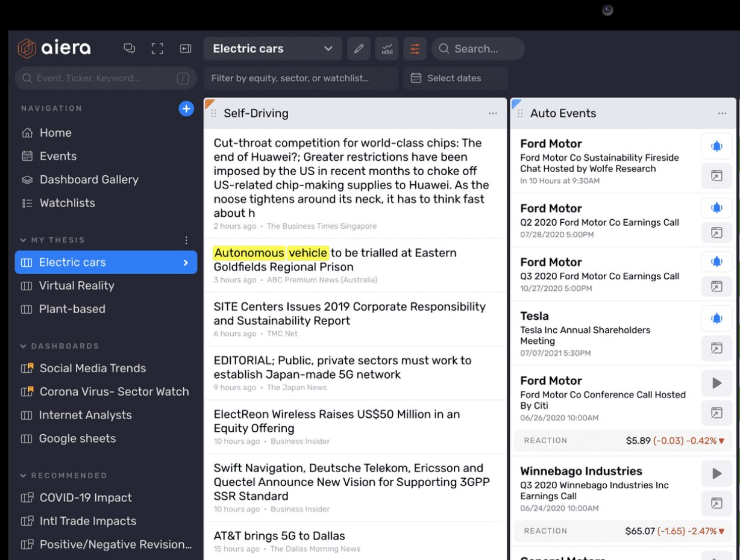Image resolution: width=740 pixels, height=560 pixels.
Task: Click the orange filter sliders icon
Action: click(415, 49)
